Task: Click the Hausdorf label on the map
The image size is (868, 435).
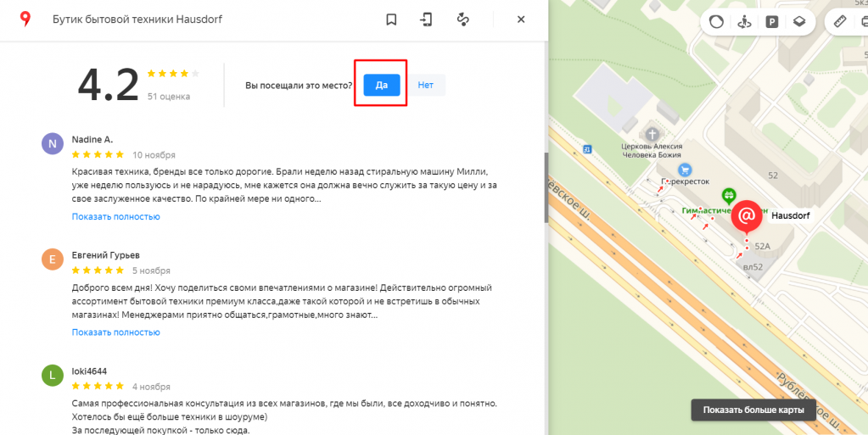Action: point(791,215)
